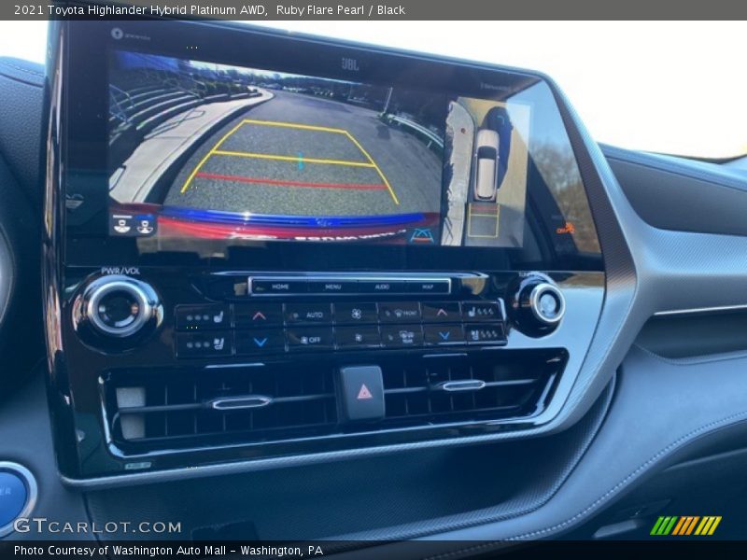Tap the left camera view mode icon
The image size is (747, 560).
click(x=122, y=224)
